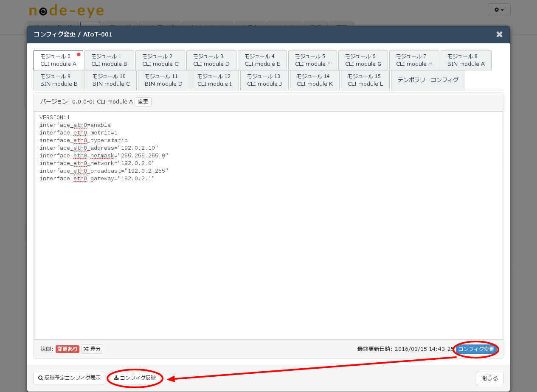Click the 変更 button beside version
The image size is (537, 392).
143,102
